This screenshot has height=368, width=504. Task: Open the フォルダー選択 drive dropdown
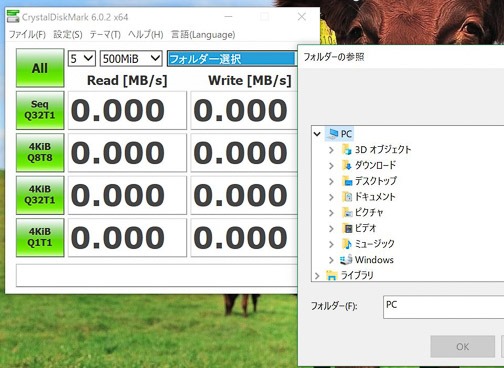point(232,59)
